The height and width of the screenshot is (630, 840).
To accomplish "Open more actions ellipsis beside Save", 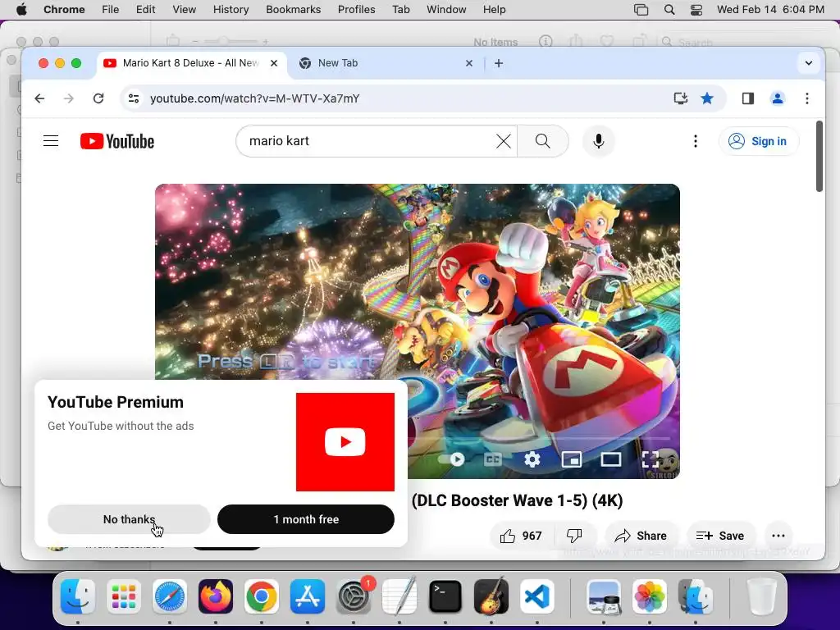I will click(x=778, y=536).
